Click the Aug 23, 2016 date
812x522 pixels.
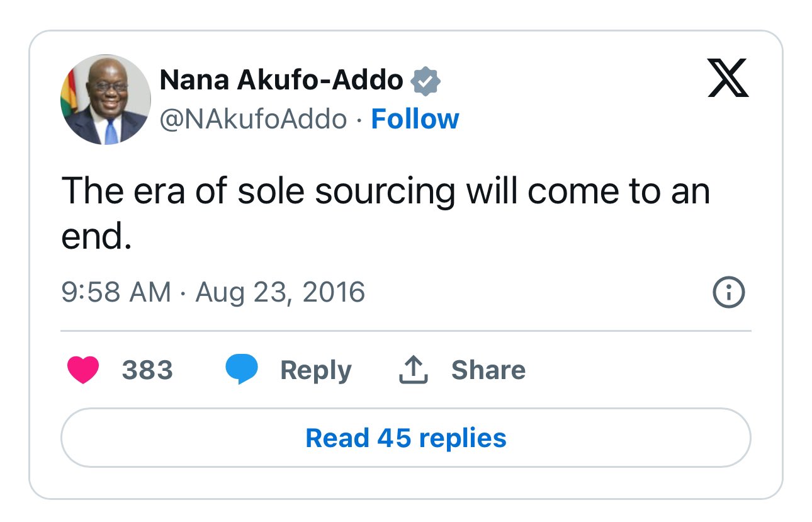pyautogui.click(x=280, y=293)
